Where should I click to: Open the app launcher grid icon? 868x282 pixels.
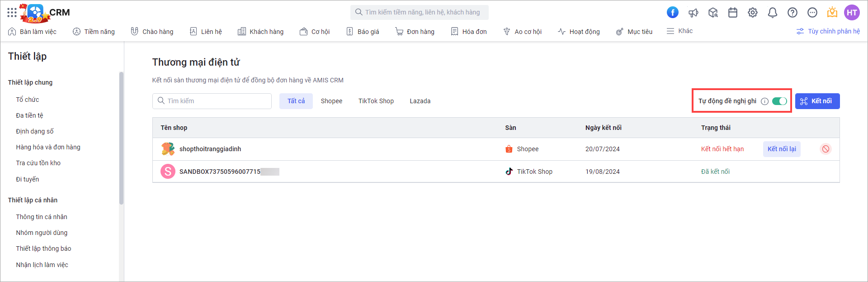[12, 13]
